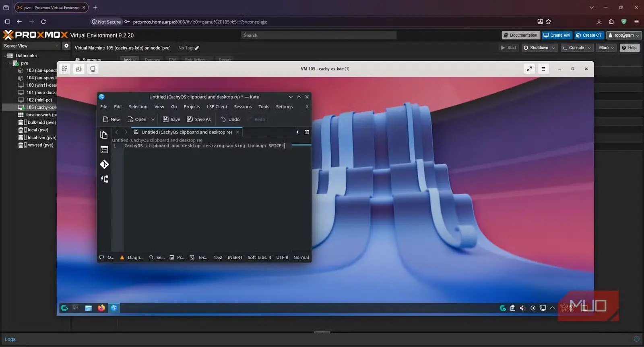Open Kate's Git panel icon in sidebar
644x347 pixels.
click(104, 164)
